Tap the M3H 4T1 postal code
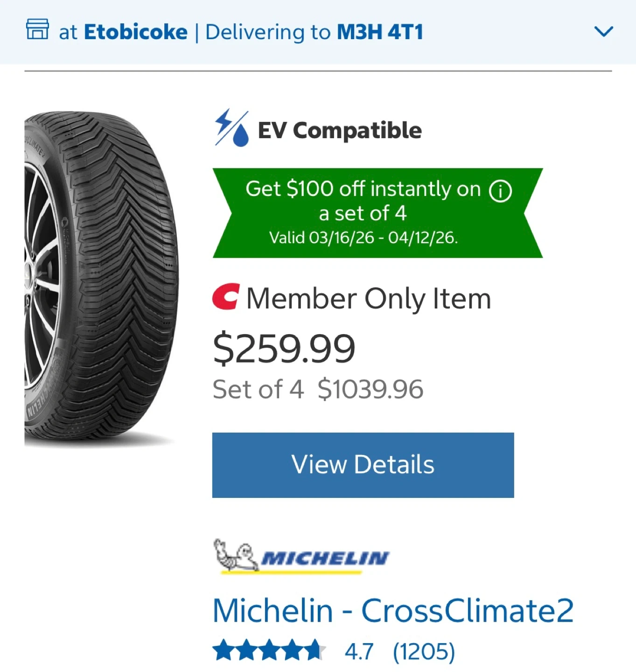This screenshot has height=672, width=636. coord(380,32)
